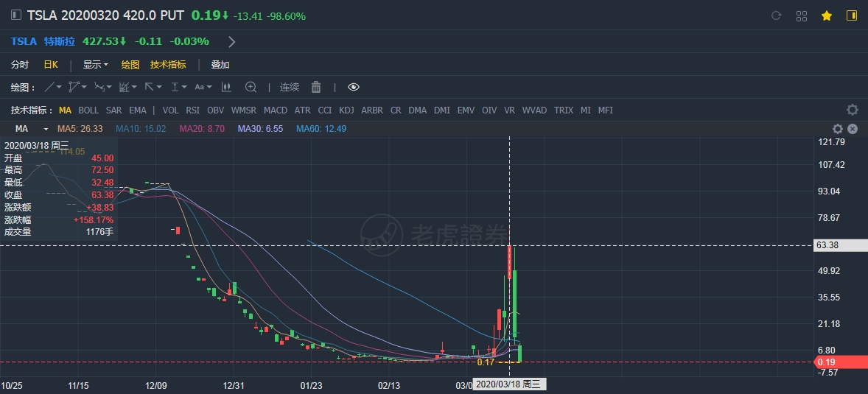The width and height of the screenshot is (868, 394).
Task: Expand the arrow tool dropdown arrow
Action: (159, 87)
